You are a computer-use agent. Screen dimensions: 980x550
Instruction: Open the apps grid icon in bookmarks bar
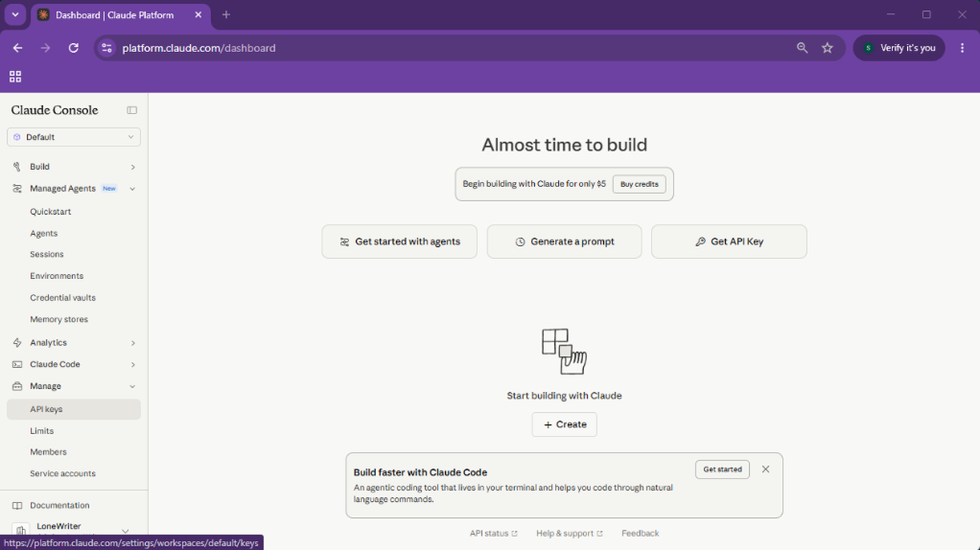(x=15, y=77)
